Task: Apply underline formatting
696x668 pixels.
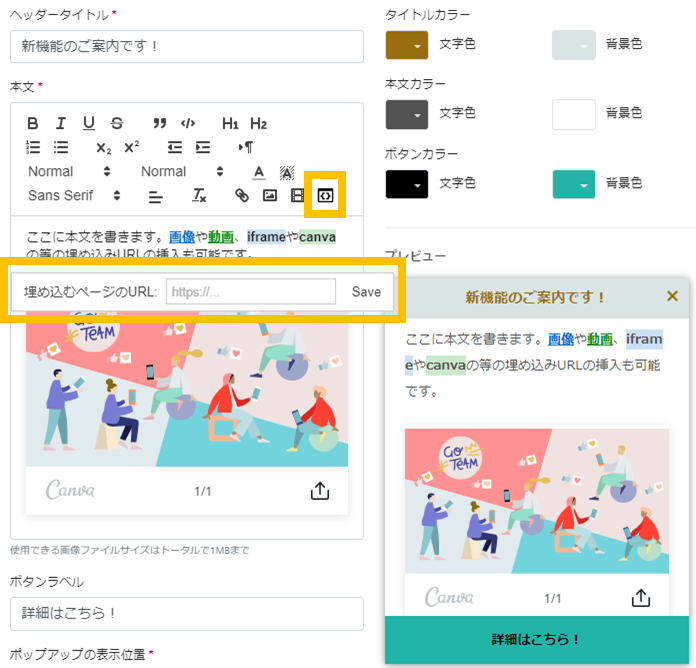Action: pyautogui.click(x=89, y=123)
